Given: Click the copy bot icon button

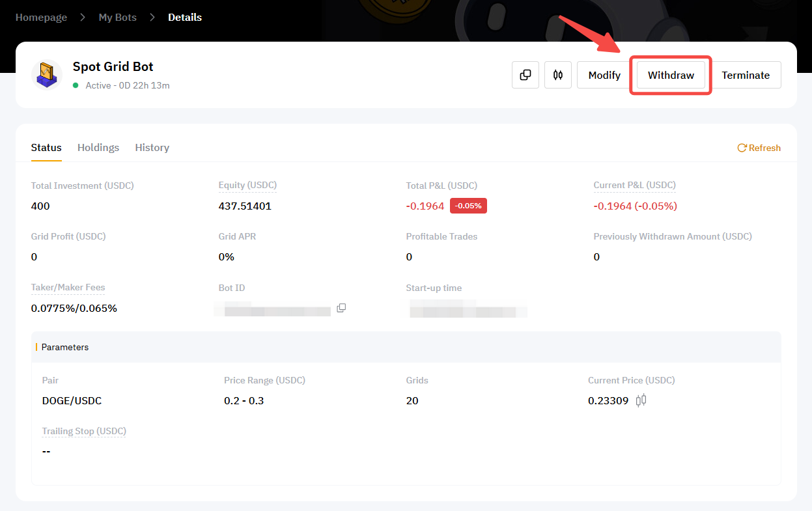Looking at the screenshot, I should (x=525, y=75).
